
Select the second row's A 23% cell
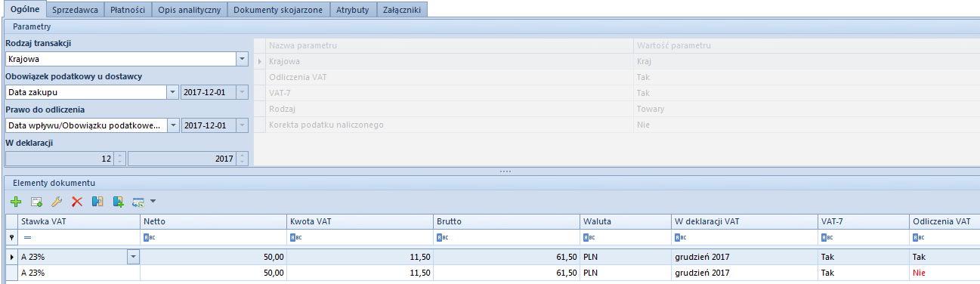coord(79,273)
